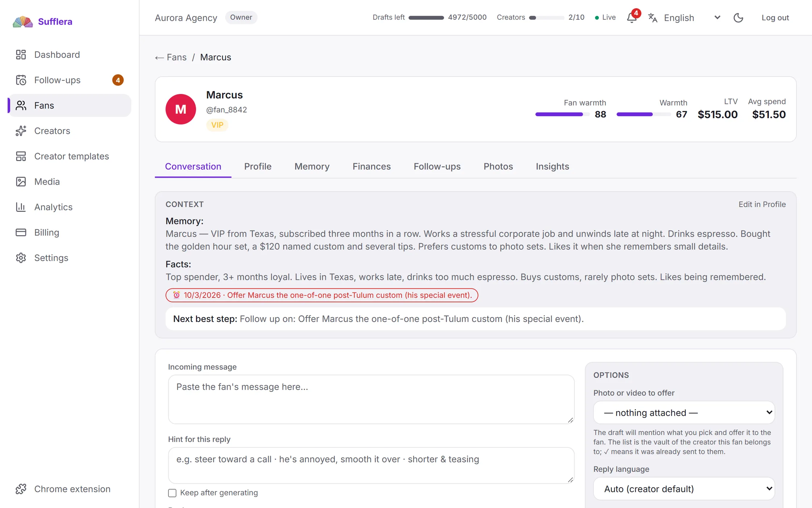
Task: Open the Photos tab
Action: pos(498,167)
